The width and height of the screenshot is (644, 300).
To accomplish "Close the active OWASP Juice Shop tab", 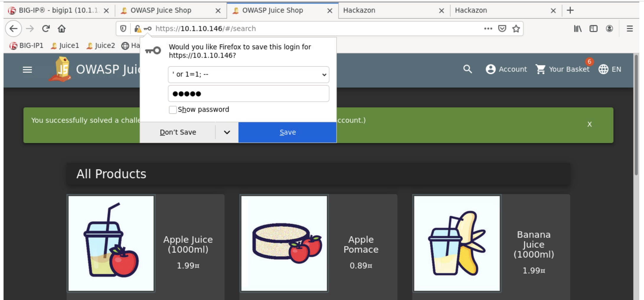I will [x=330, y=11].
